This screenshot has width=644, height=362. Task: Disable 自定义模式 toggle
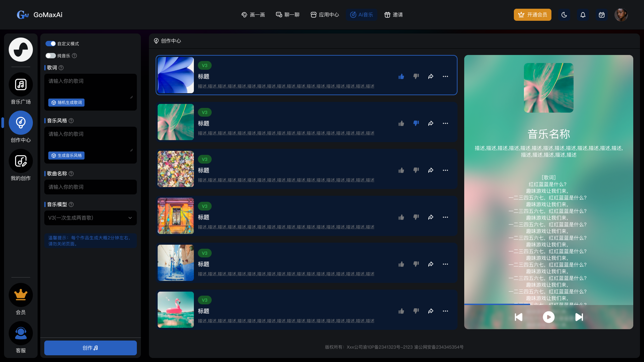pyautogui.click(x=51, y=44)
